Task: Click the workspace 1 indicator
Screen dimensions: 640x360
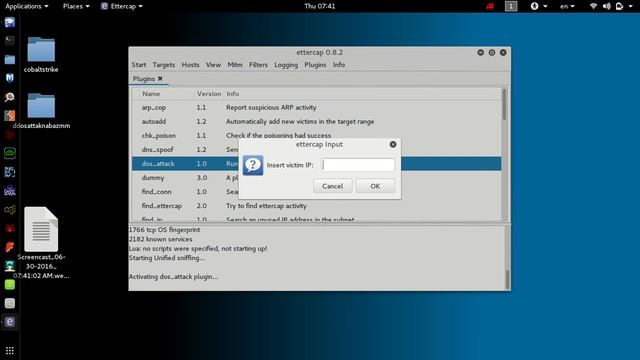Action: pos(511,6)
